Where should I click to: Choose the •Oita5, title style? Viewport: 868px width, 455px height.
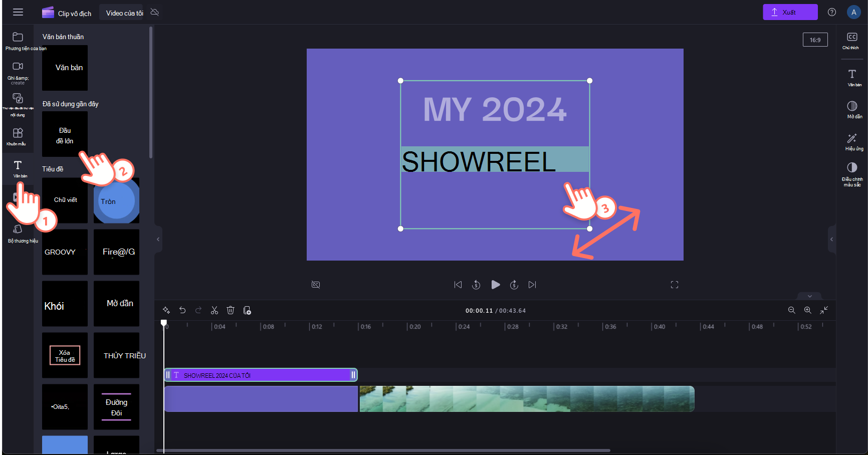[x=65, y=407]
